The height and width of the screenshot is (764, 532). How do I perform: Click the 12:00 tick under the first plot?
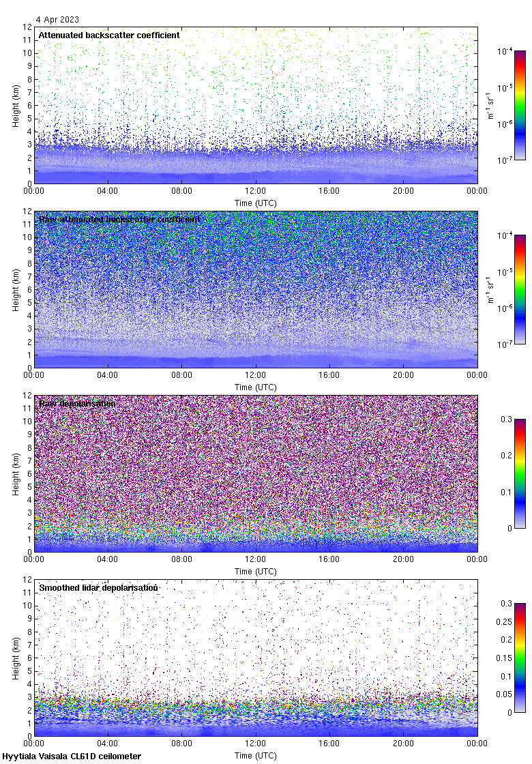pos(255,191)
